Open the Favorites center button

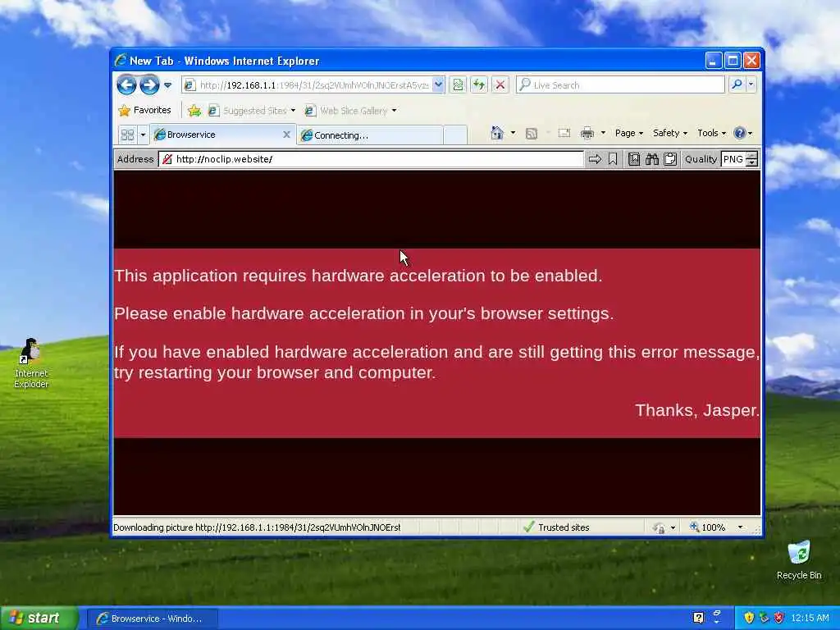pyautogui.click(x=144, y=111)
